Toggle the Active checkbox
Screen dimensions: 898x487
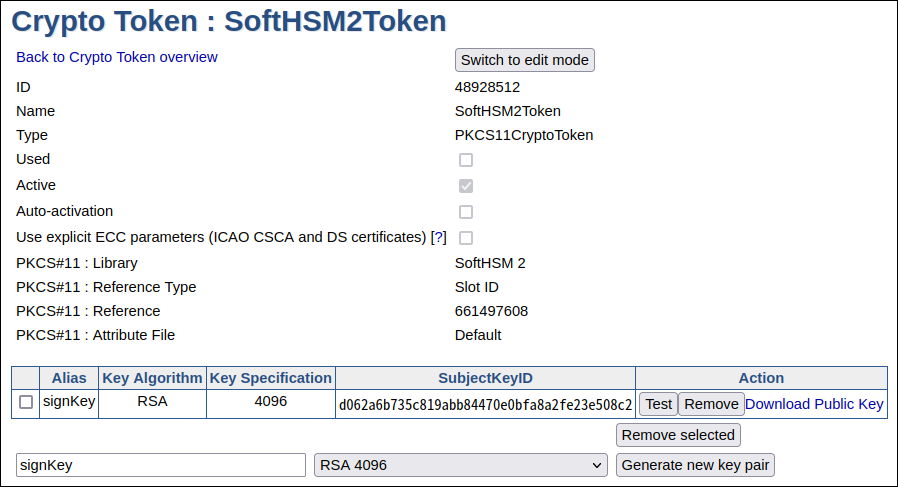(466, 186)
